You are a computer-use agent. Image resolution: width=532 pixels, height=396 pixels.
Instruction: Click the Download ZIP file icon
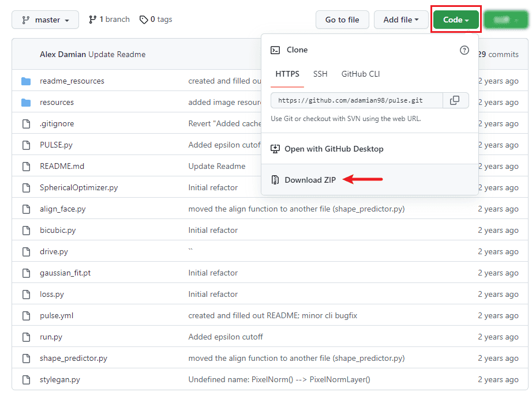275,180
